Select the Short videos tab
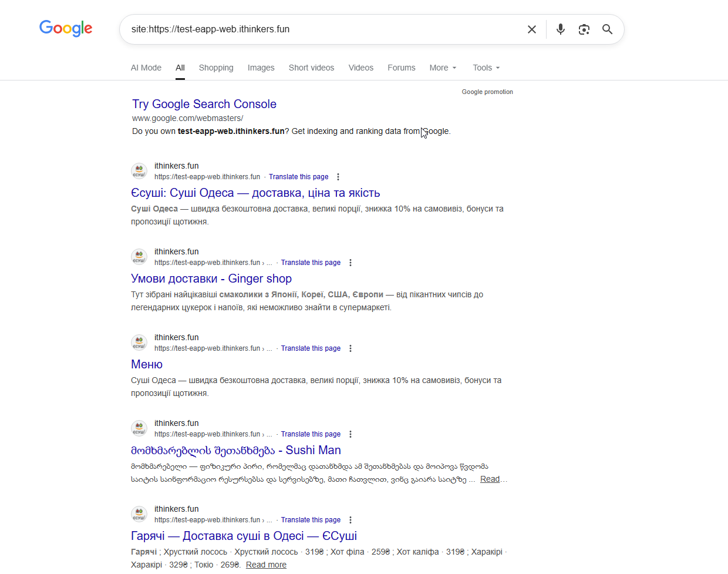 coord(312,68)
